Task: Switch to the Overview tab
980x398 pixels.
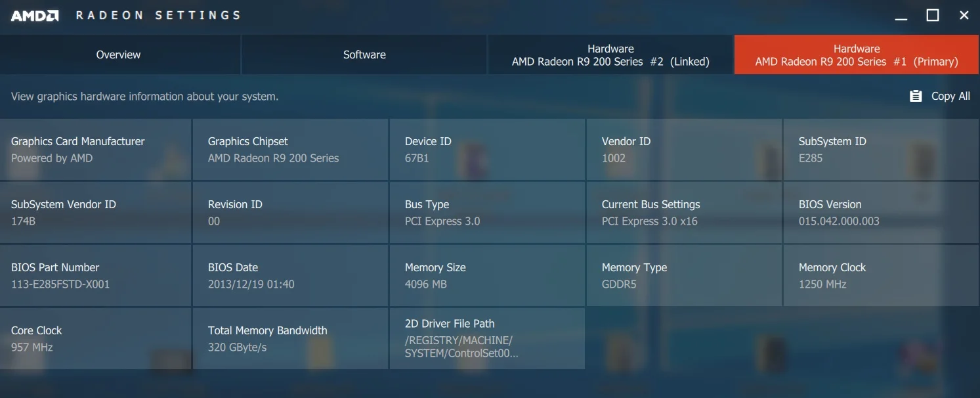Action: coord(119,55)
